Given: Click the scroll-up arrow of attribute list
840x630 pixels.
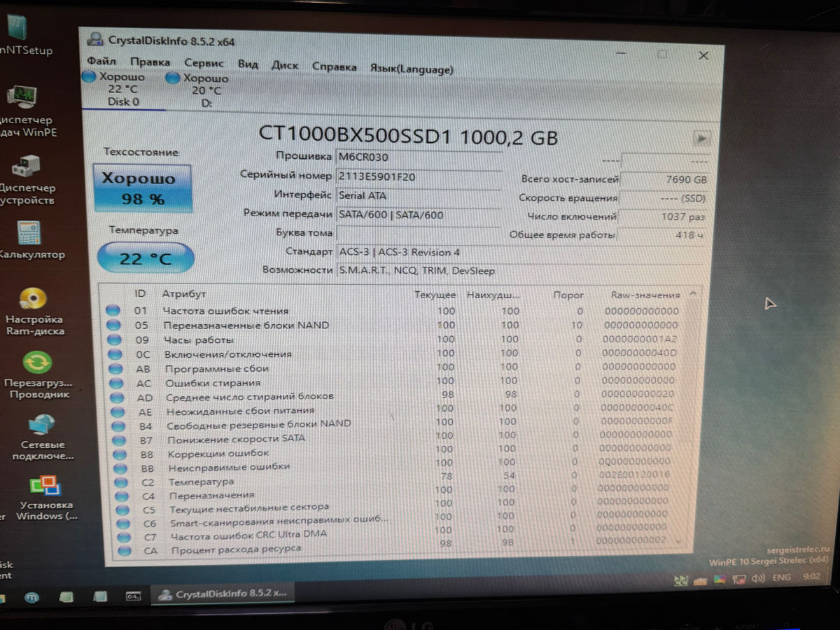Looking at the screenshot, I should pos(693,294).
